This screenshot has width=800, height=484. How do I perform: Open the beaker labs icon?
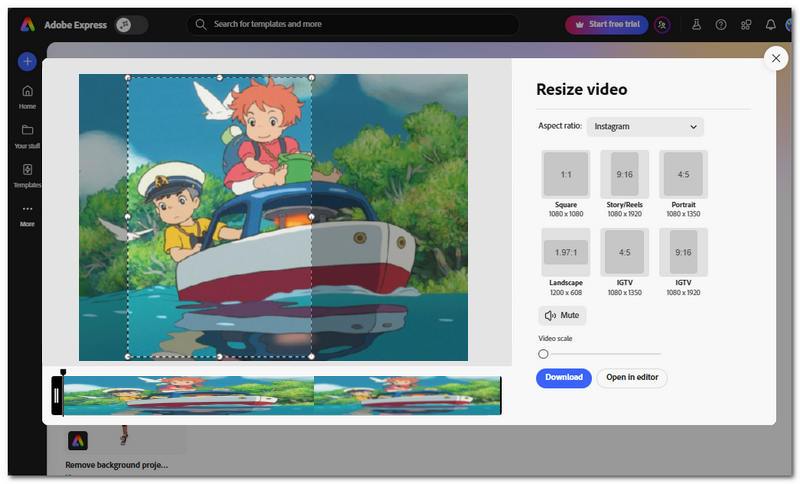696,24
